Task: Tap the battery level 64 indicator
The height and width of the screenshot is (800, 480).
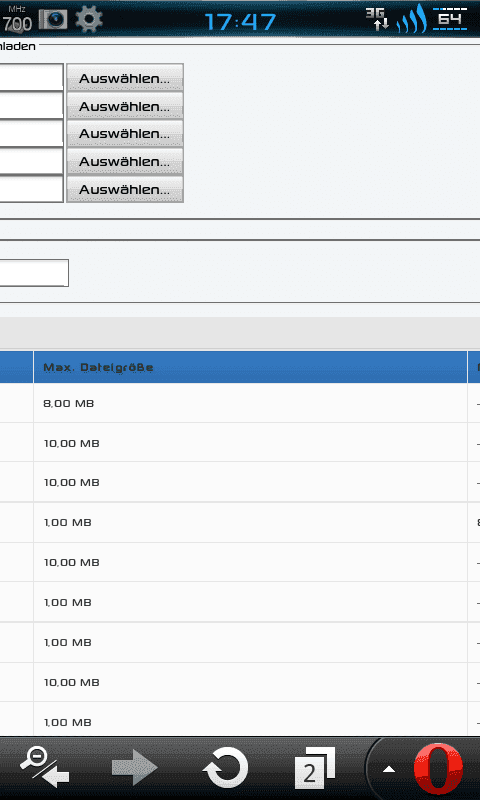Action: 449,19
